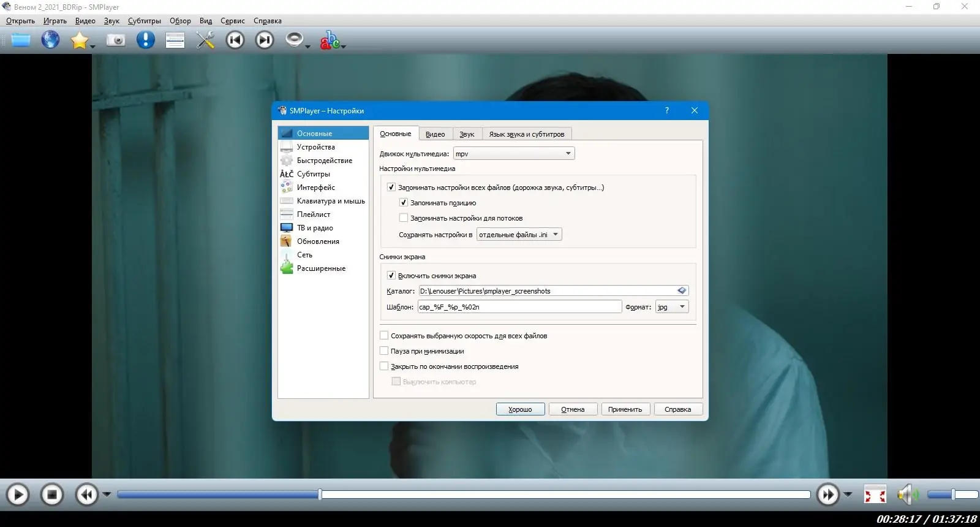Open 'Сохранять настройки в' dropdown
The image size is (980, 527).
click(x=519, y=235)
